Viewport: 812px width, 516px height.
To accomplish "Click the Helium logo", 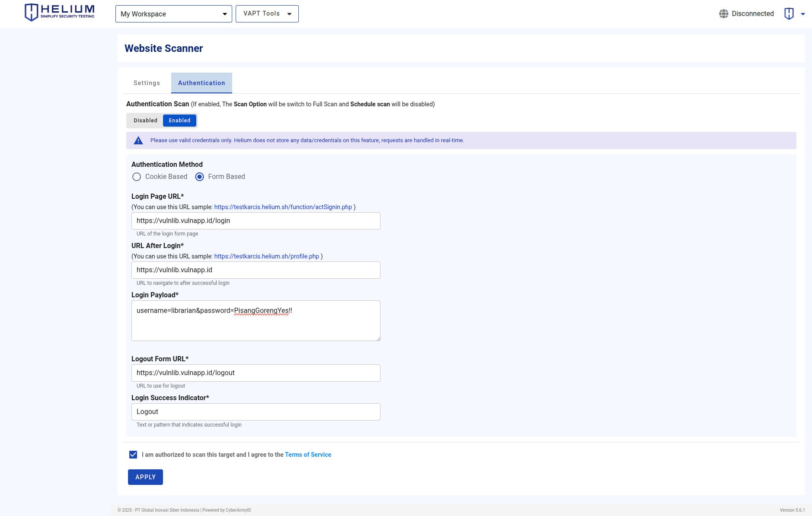I will click(x=60, y=13).
